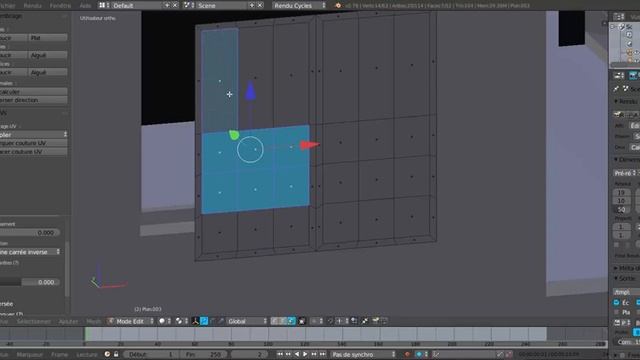Click the Début start frame field
This screenshot has height=360, width=640.
pos(151,355)
